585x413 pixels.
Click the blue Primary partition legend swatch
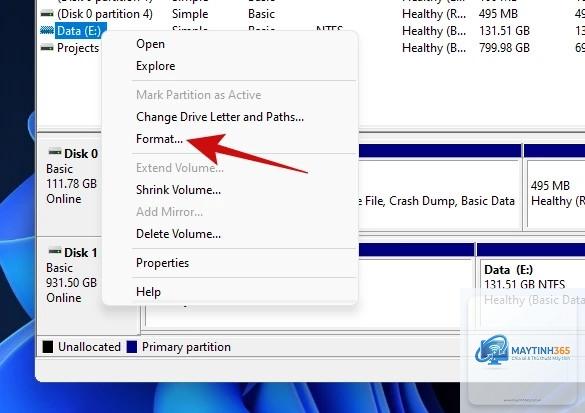pyautogui.click(x=132, y=347)
